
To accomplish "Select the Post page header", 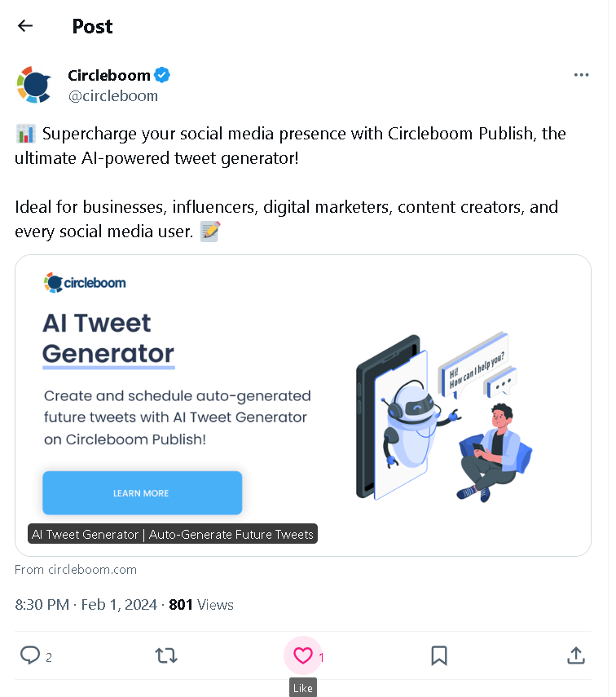I will pos(92,26).
